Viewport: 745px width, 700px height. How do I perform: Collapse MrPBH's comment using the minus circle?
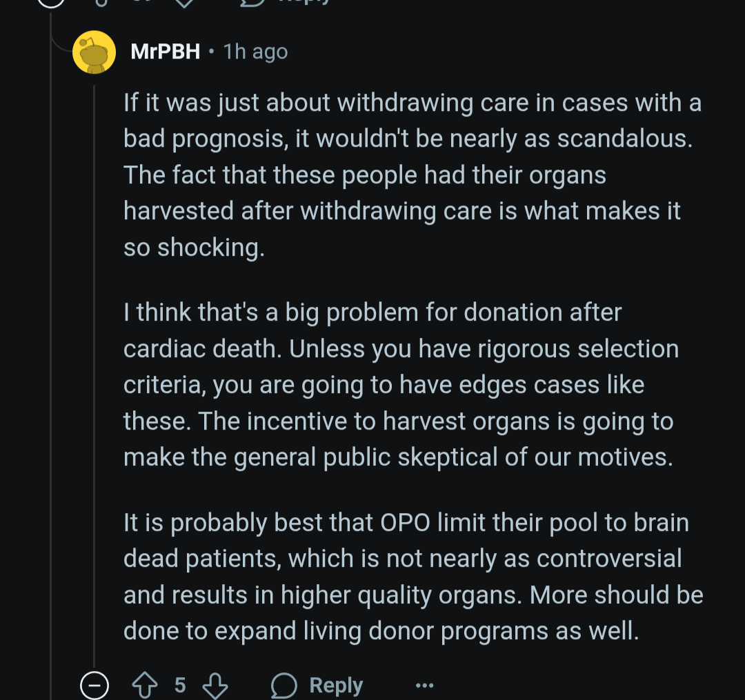tap(95, 686)
